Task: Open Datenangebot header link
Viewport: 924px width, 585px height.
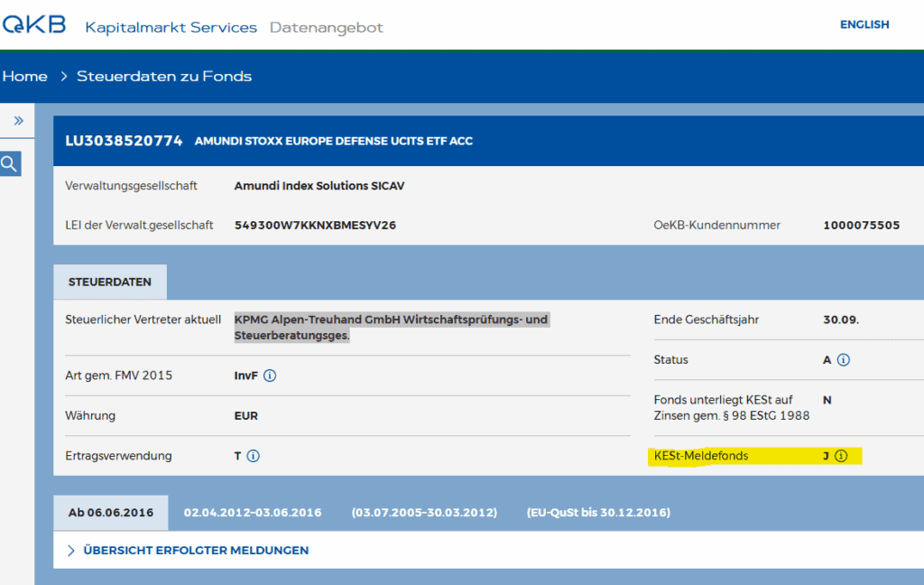Action: pyautogui.click(x=327, y=28)
